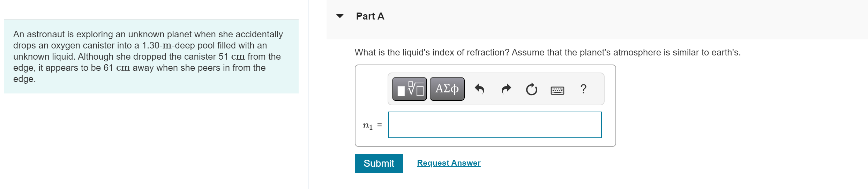Click the n1 variable label
This screenshot has width=868, height=189.
click(x=368, y=126)
